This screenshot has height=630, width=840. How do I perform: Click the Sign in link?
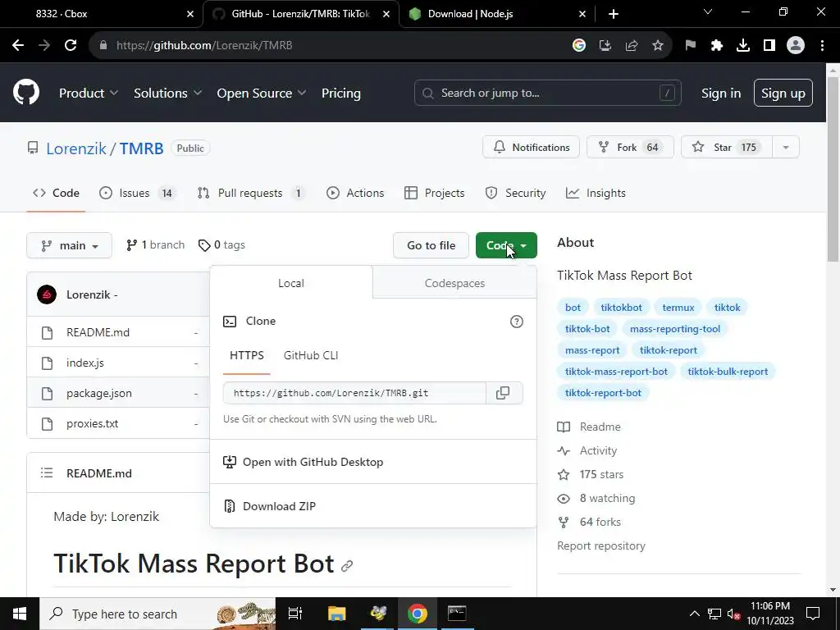(721, 94)
